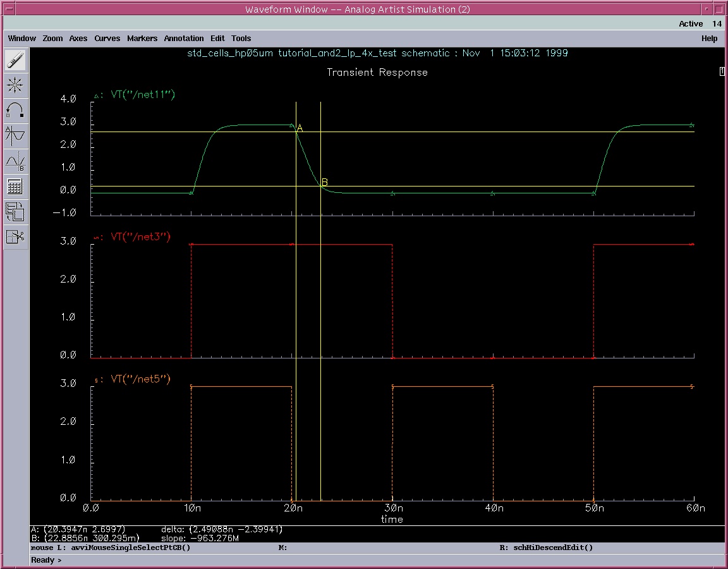Click the -1.0 label on net11 y-axis

tap(64, 212)
